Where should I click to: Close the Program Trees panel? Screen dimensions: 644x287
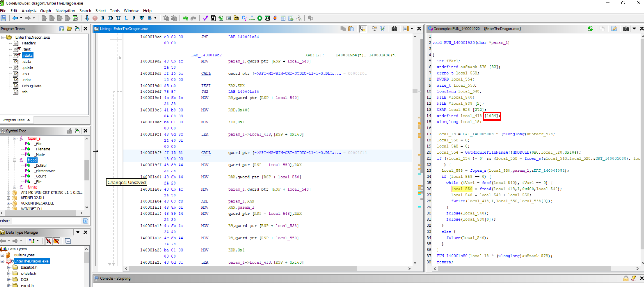85,29
